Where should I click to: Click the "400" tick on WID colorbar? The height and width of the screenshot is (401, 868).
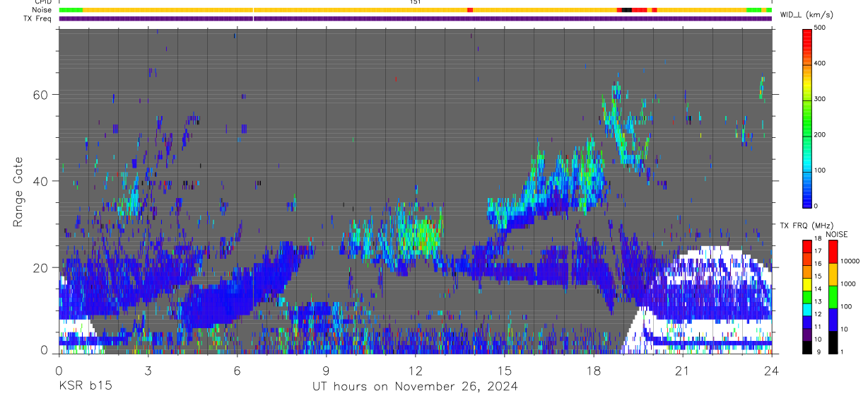point(821,64)
